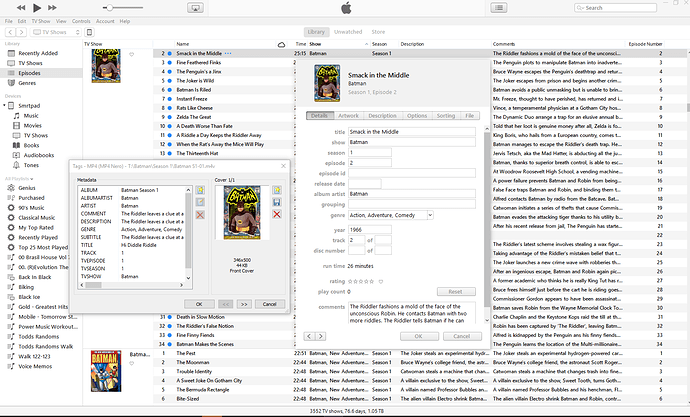Add cover art in Tags dialog

point(277,190)
